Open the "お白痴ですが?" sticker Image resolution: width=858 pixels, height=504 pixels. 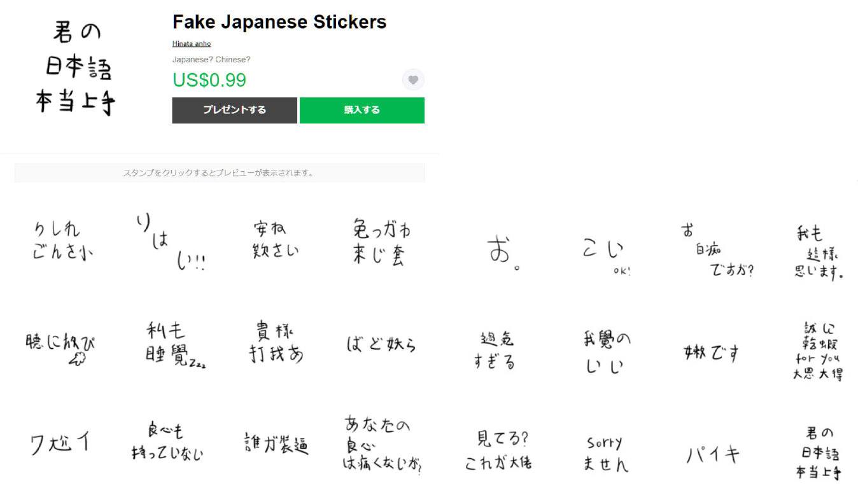716,251
